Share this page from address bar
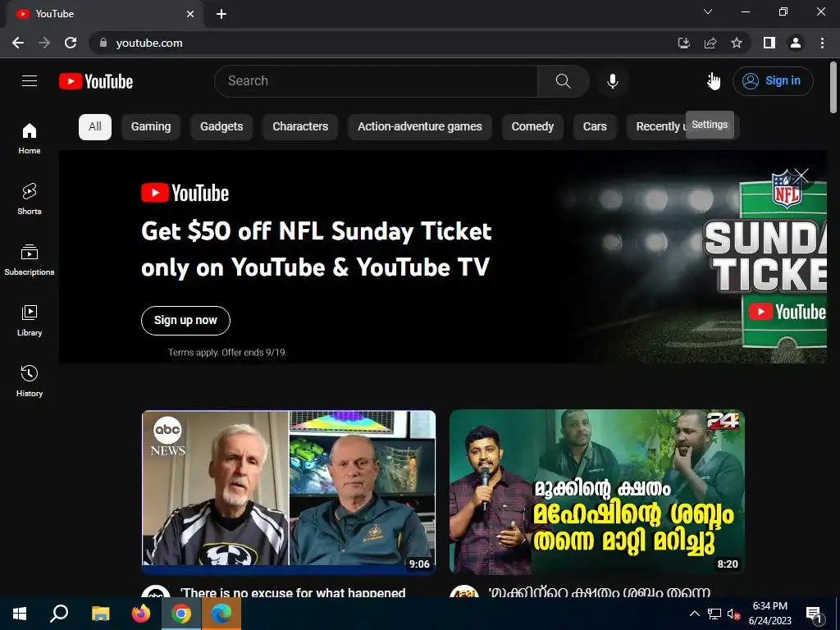840x630 pixels. pos(710,43)
